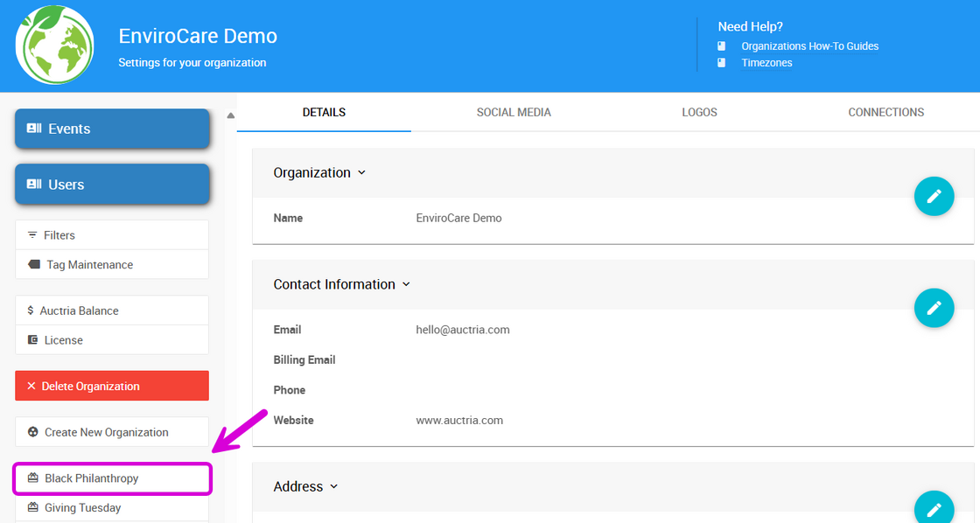Viewport: 980px width, 523px height.
Task: Click the EnviroCare globe logo
Action: click(x=55, y=45)
